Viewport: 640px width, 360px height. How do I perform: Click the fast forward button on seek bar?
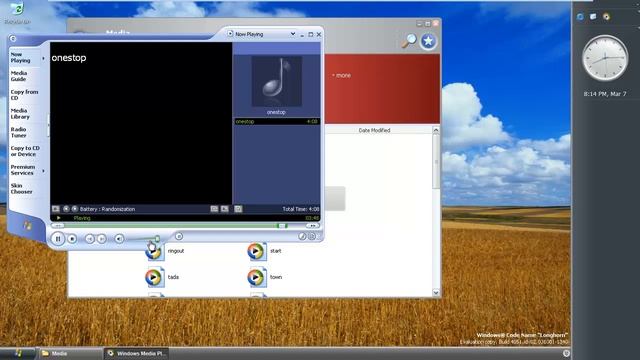tap(313, 225)
